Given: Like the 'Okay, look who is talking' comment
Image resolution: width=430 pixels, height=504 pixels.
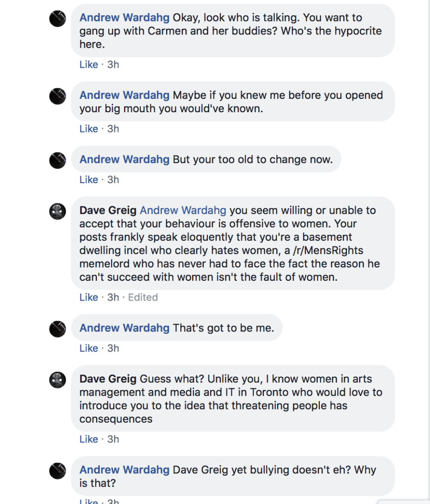Looking at the screenshot, I should pos(88,64).
